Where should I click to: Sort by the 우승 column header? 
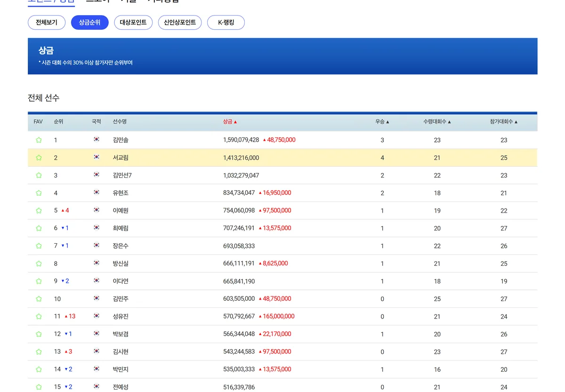pos(382,122)
